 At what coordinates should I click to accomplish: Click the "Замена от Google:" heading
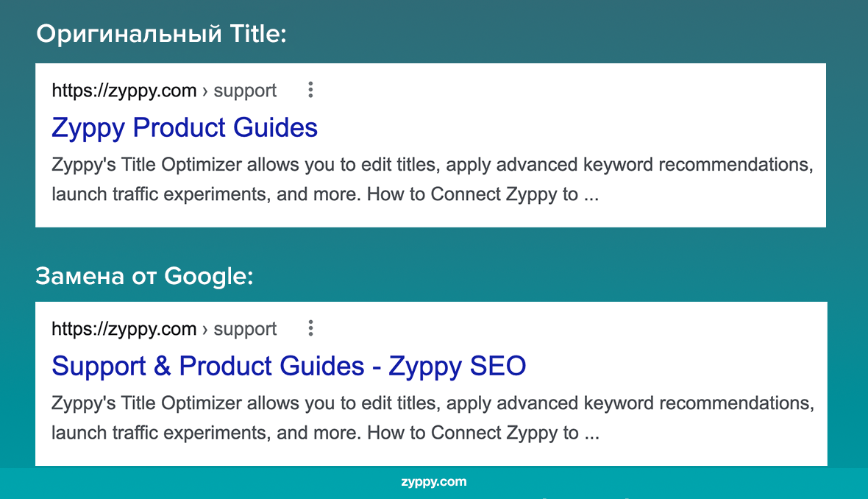point(144,276)
